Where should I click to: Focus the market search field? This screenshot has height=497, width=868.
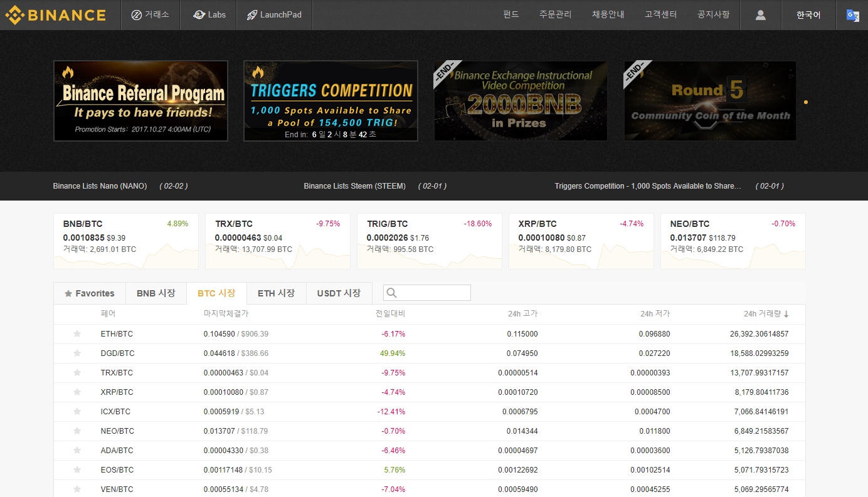pyautogui.click(x=427, y=293)
